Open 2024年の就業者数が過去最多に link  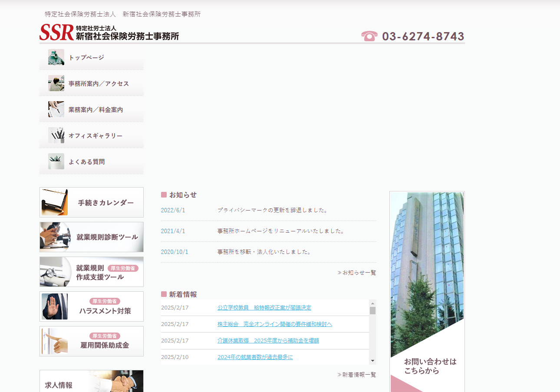255,357
